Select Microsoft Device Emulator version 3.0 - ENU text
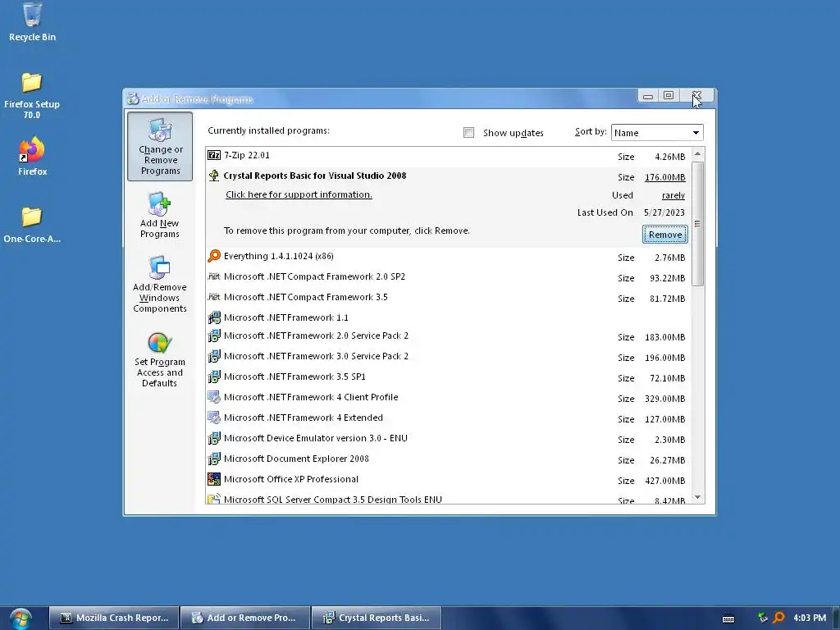 tap(316, 438)
